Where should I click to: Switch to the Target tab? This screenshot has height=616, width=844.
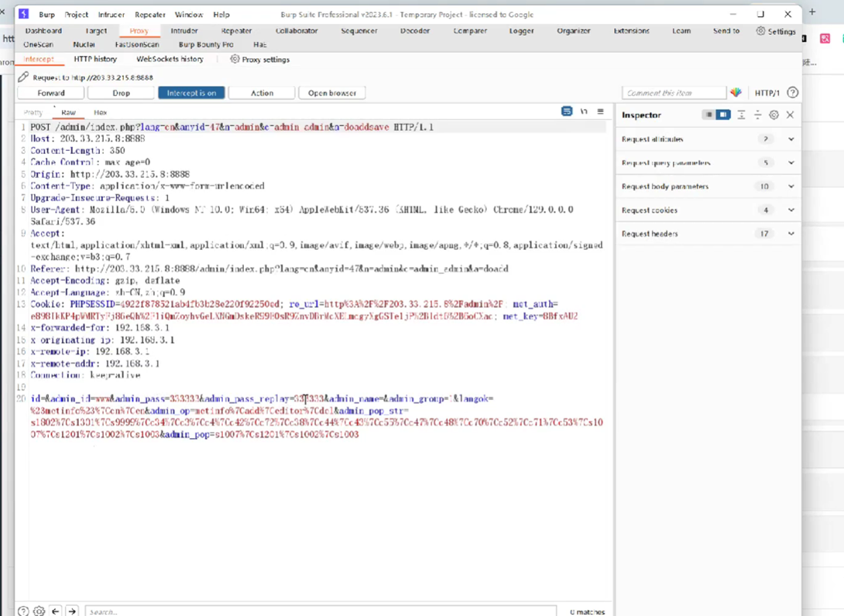coord(96,31)
